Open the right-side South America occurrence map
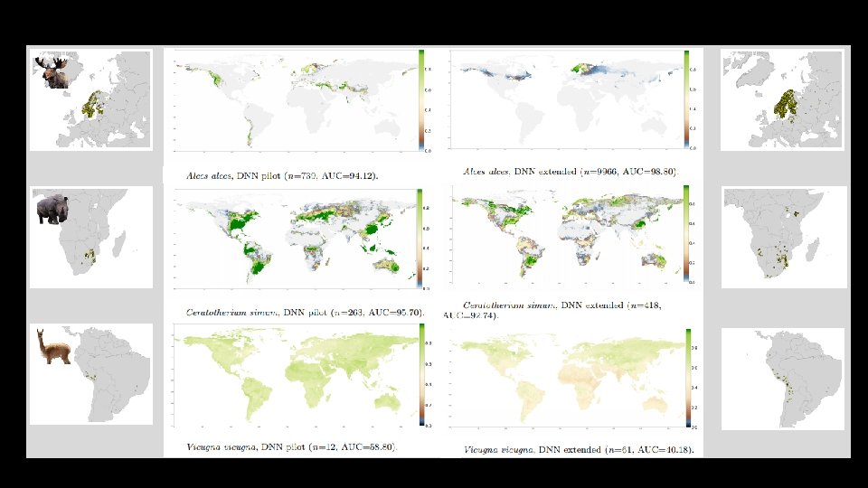The image size is (868, 488). (x=783, y=379)
